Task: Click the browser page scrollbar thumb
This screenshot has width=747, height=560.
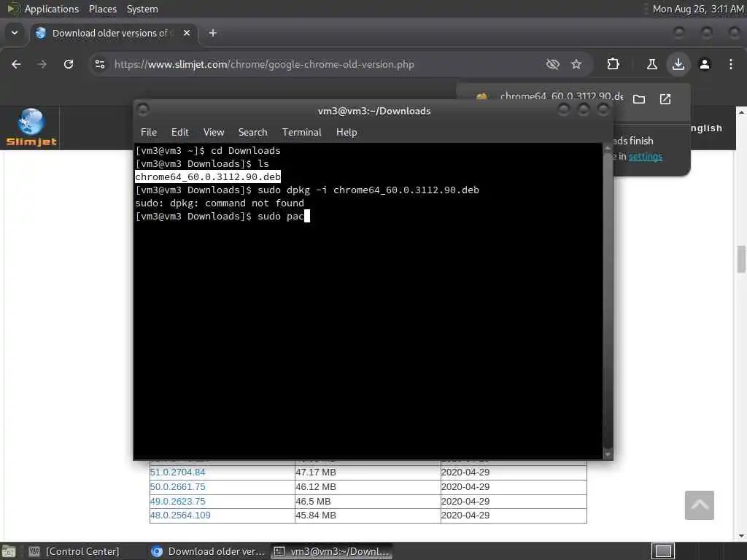Action: tap(741, 259)
